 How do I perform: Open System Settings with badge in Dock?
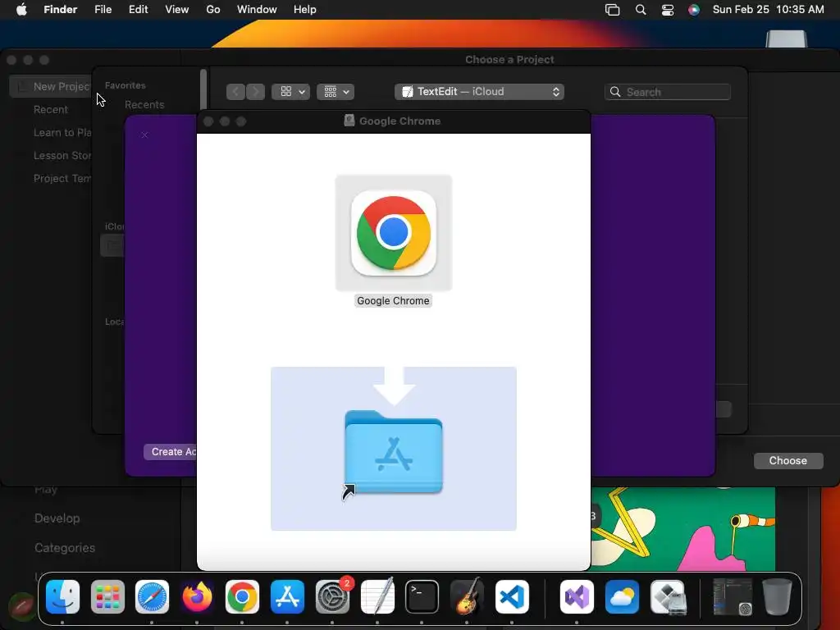[x=332, y=597]
